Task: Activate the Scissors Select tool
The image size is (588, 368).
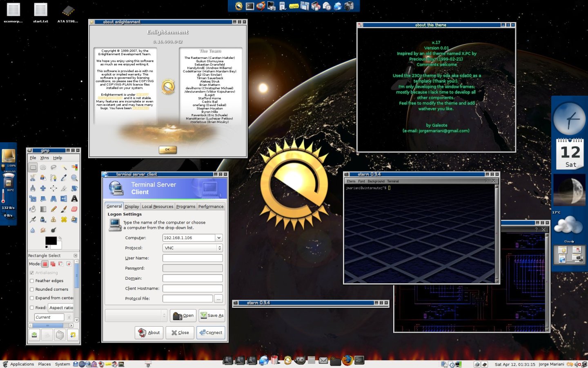Action: (x=33, y=178)
